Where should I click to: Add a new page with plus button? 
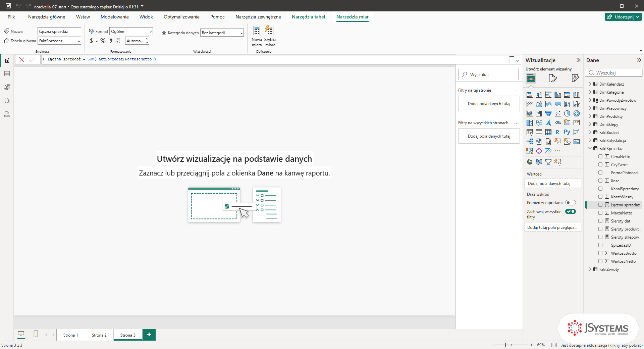click(x=149, y=335)
